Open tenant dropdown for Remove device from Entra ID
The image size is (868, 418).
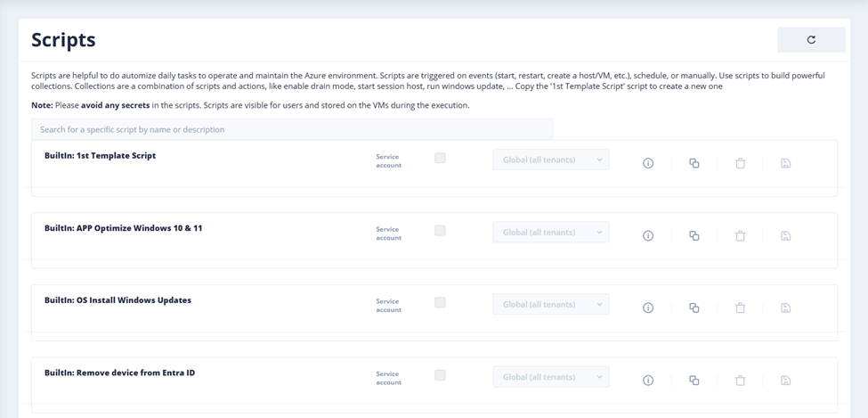click(x=551, y=377)
